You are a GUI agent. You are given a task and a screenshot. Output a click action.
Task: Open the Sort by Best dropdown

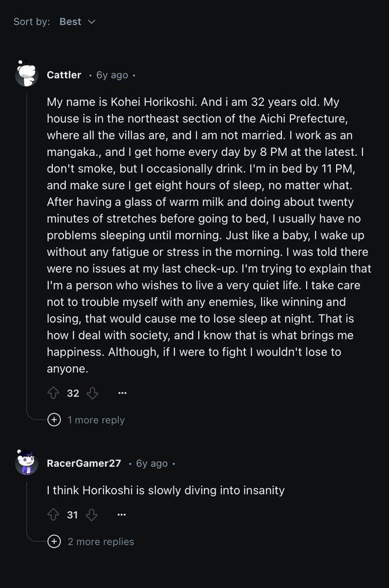coord(76,22)
